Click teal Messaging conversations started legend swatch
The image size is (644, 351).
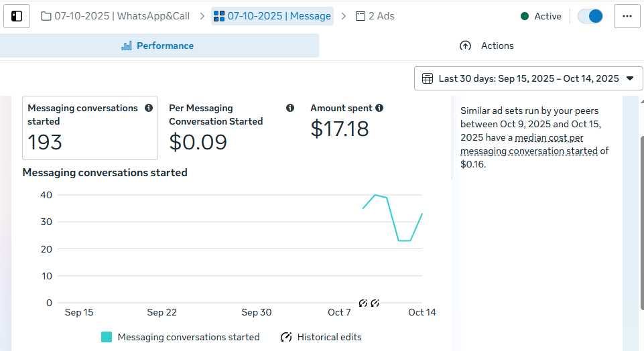(x=107, y=337)
